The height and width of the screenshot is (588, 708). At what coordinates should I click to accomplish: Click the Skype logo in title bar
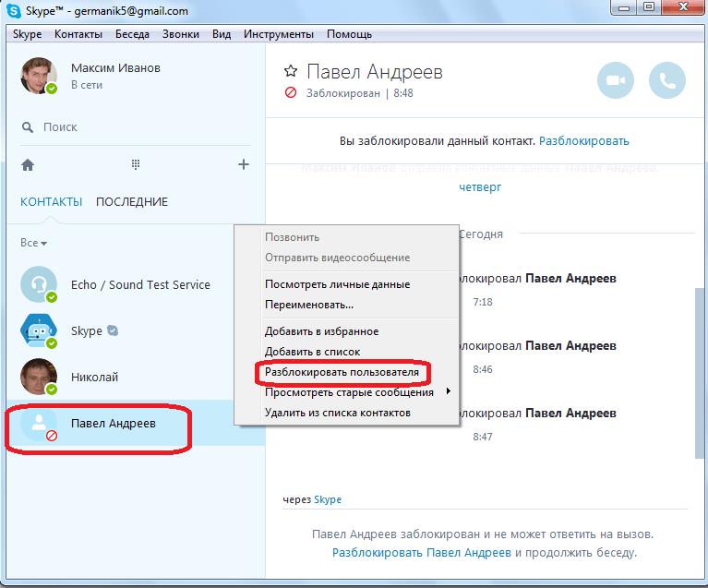point(14,11)
